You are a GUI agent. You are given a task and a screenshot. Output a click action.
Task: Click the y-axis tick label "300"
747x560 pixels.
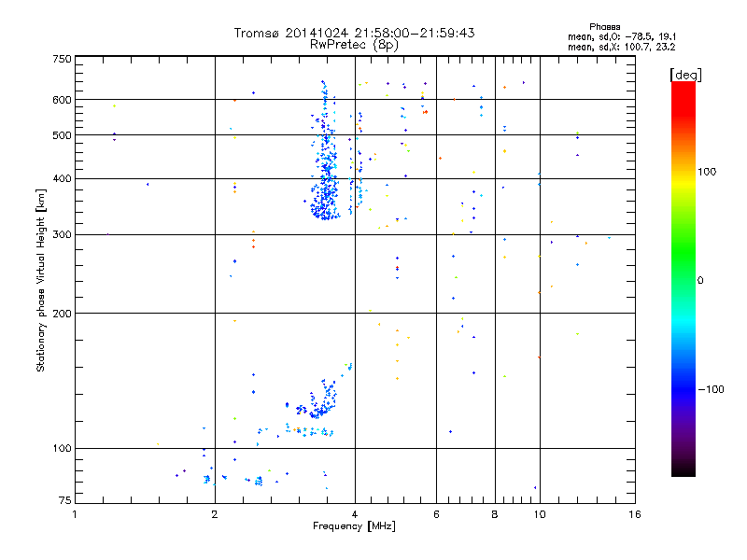[62, 235]
